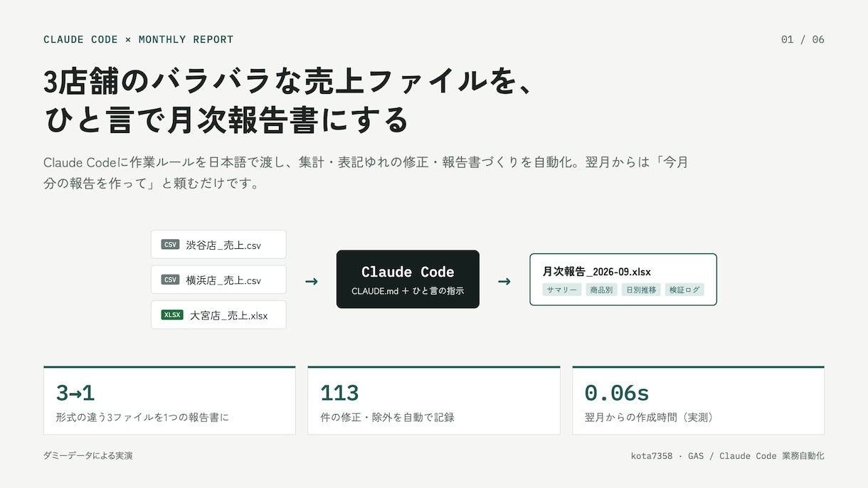Click the 'CLAUDE.md + ひと言の指示' caption
The width and height of the screenshot is (868, 488).
coord(408,291)
